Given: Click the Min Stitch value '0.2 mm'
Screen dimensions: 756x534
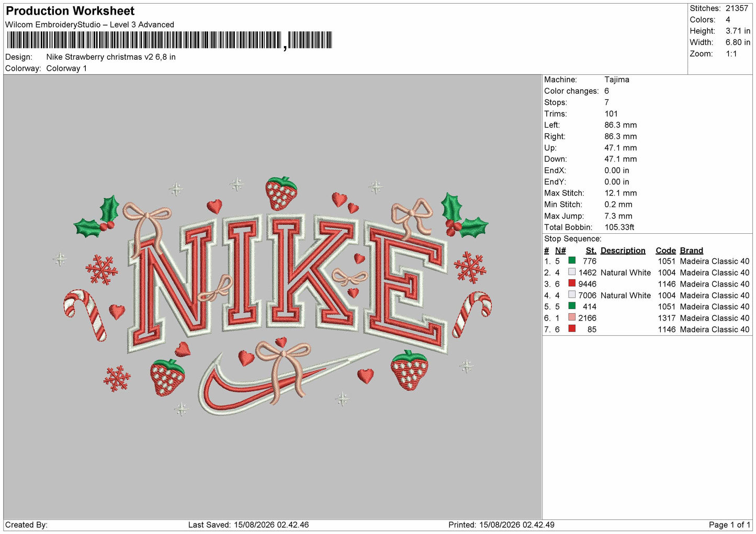Looking at the screenshot, I should (618, 204).
